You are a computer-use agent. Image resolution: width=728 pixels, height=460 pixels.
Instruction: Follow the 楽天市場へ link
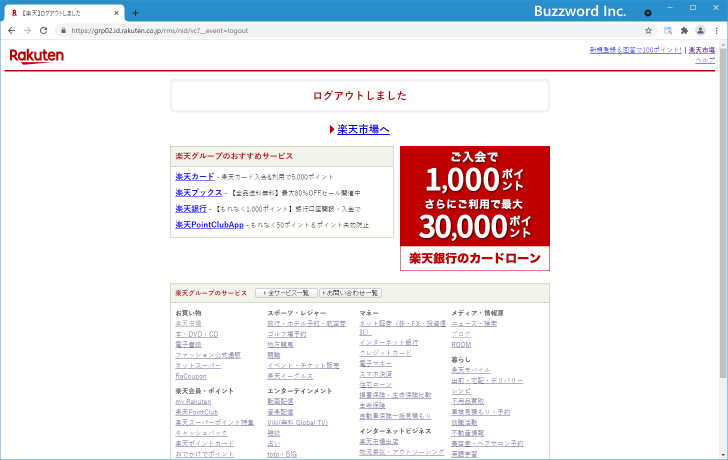pos(363,130)
